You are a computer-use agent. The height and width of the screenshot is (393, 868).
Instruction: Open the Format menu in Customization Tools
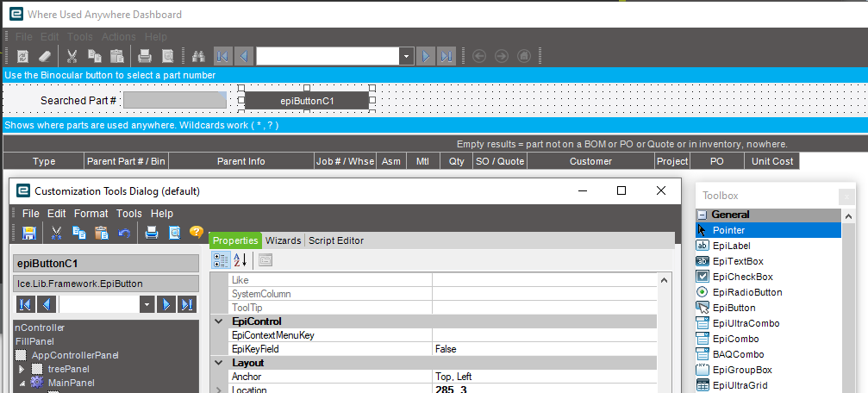pyautogui.click(x=91, y=214)
